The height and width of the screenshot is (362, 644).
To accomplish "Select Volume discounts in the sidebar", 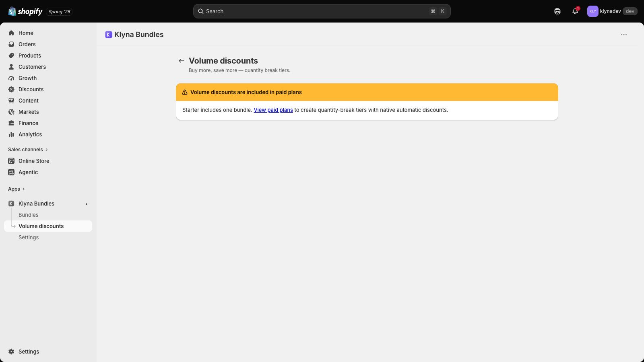I will point(48,226).
